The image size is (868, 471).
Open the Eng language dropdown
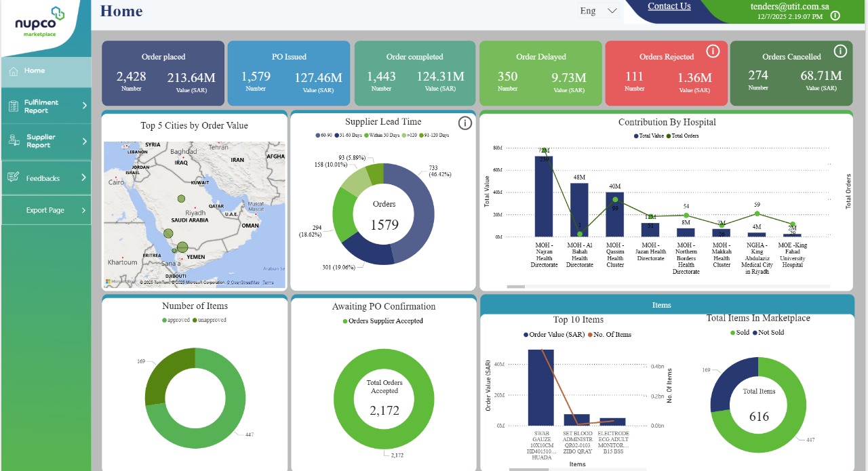tap(599, 11)
